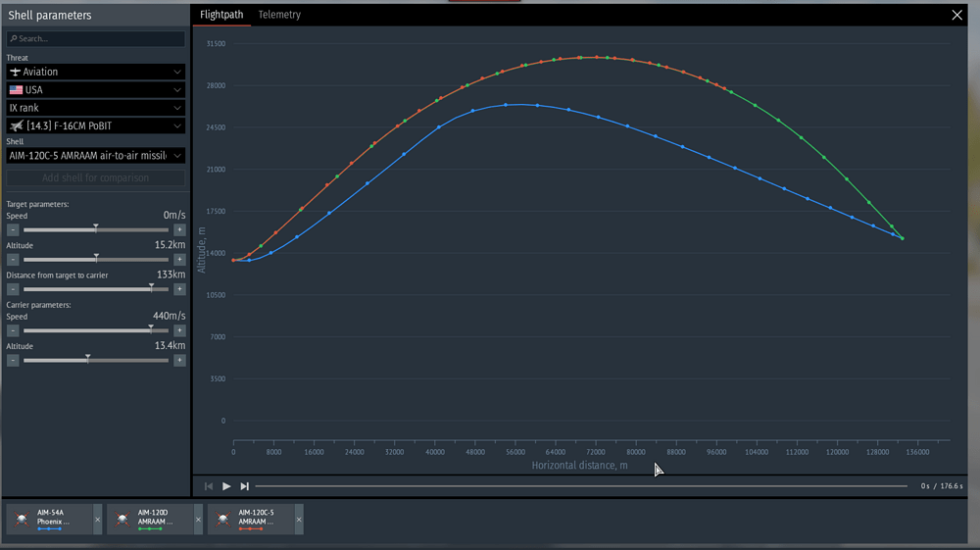The image size is (980, 550).
Task: Open the Flightpath tab
Action: tap(221, 15)
